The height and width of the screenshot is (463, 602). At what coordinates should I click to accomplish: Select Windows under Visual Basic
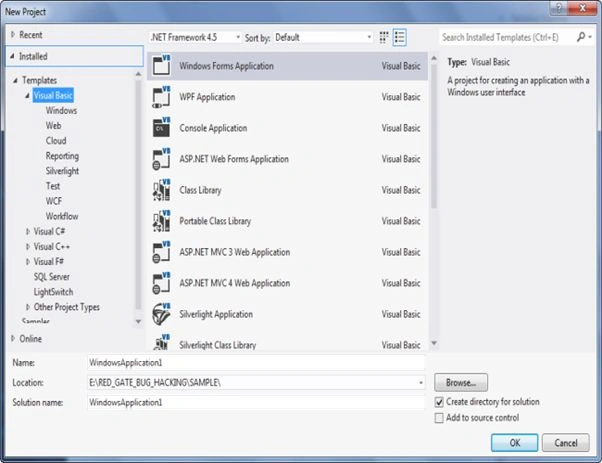coord(61,111)
